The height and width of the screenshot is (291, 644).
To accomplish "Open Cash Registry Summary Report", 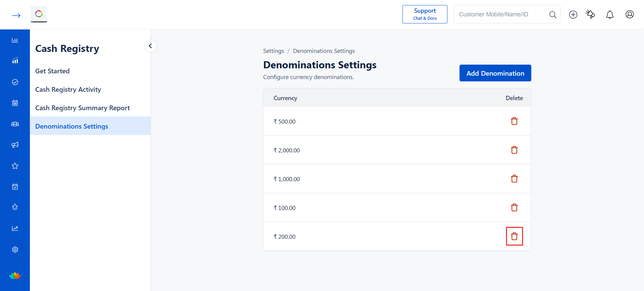I will pos(83,108).
